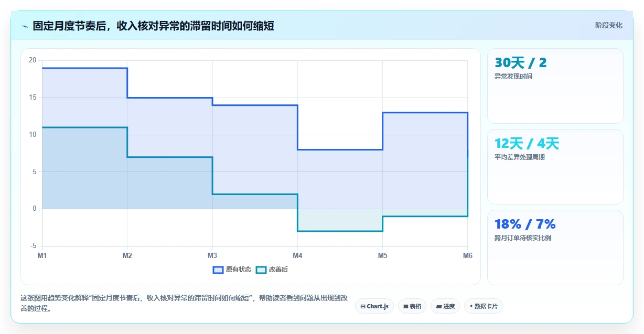Click the 30天 / 2 metric value
The height and width of the screenshot is (334, 644).
(520, 63)
